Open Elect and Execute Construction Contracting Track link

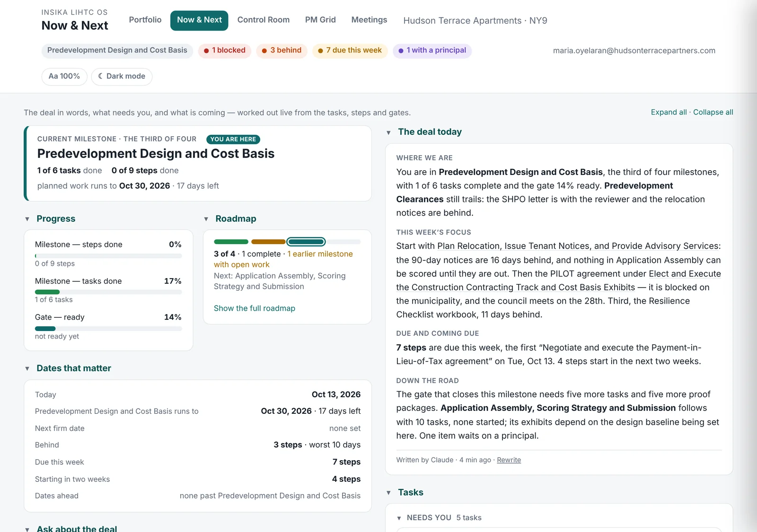tap(558, 280)
